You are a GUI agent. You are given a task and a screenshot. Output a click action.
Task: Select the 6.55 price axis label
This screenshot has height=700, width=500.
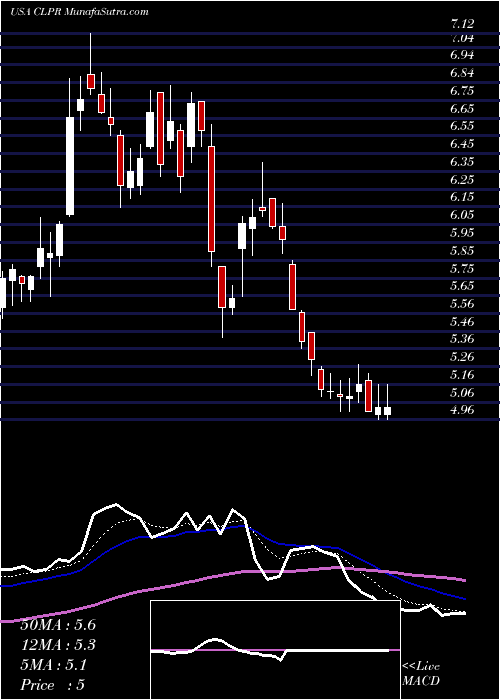coord(462,126)
